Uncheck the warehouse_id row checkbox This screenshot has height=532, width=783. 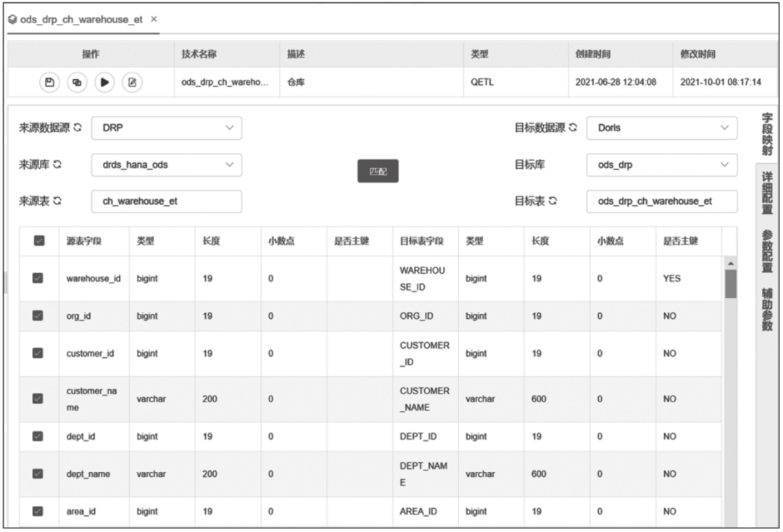38,278
